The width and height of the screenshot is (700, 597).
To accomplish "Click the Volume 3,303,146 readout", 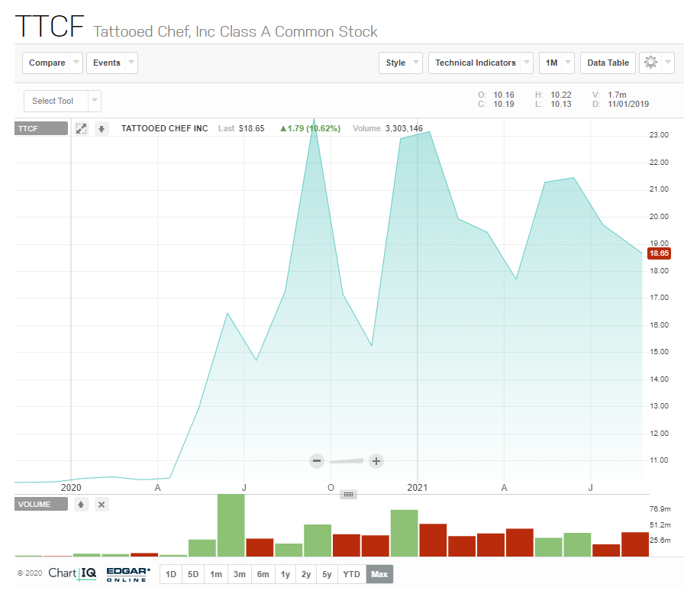I will pyautogui.click(x=388, y=128).
